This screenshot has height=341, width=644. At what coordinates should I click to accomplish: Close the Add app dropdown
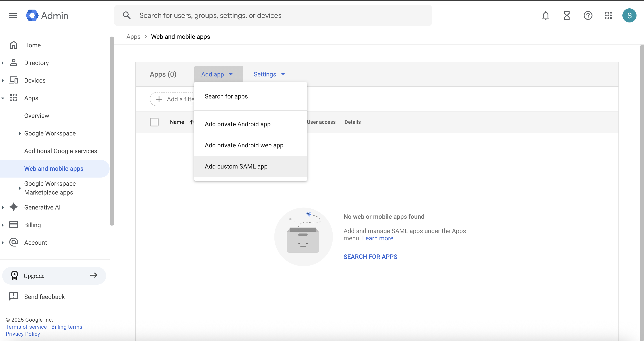point(218,74)
